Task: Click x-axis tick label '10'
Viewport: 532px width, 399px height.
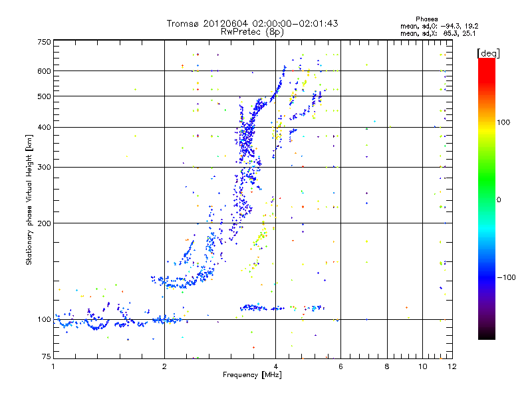Action: click(x=423, y=366)
